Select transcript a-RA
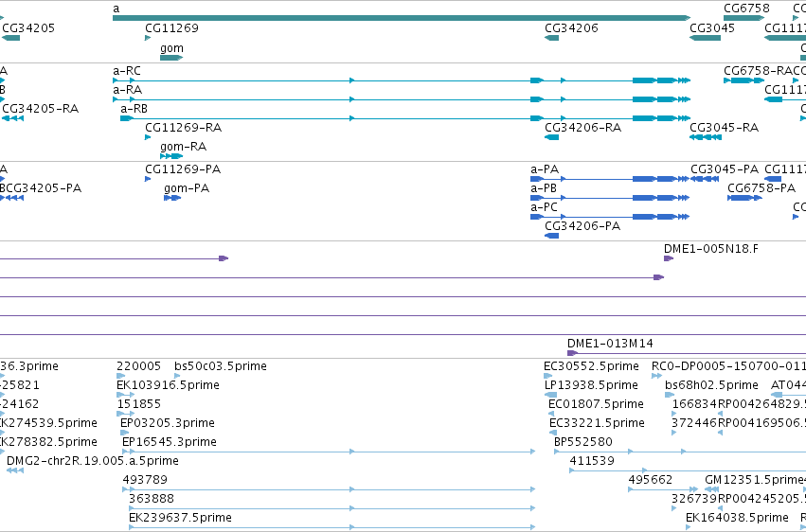This screenshot has height=532, width=806. (x=402, y=99)
